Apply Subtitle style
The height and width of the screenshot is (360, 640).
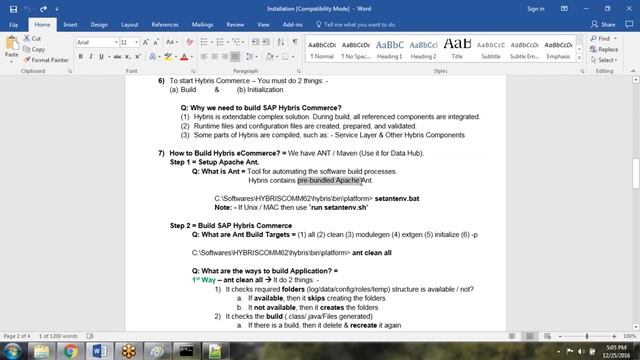point(491,49)
